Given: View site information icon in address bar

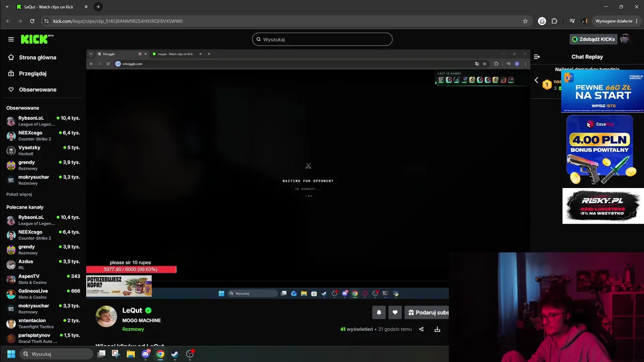Looking at the screenshot, I should point(46,21).
